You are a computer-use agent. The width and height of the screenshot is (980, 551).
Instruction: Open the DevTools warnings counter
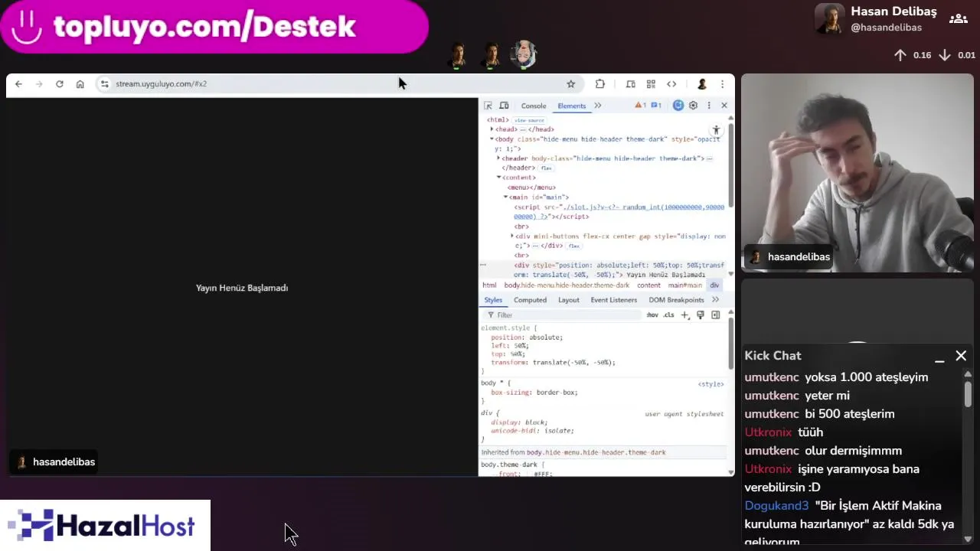[641, 106]
